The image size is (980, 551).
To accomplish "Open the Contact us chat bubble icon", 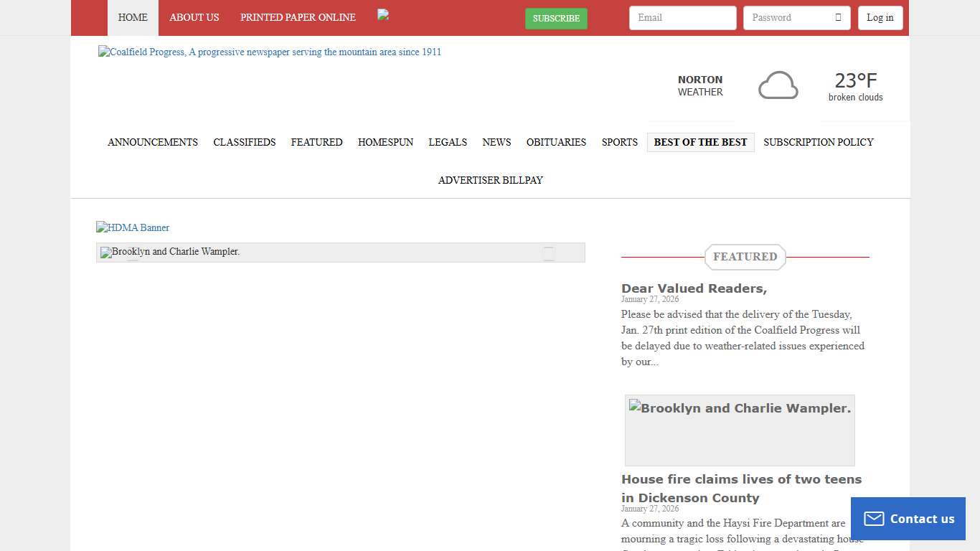I will tap(874, 518).
